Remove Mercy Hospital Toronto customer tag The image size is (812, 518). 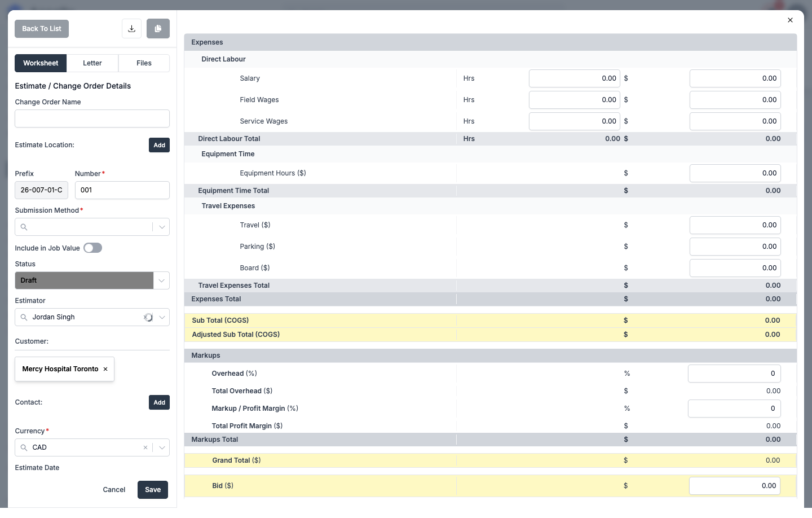[x=105, y=369]
